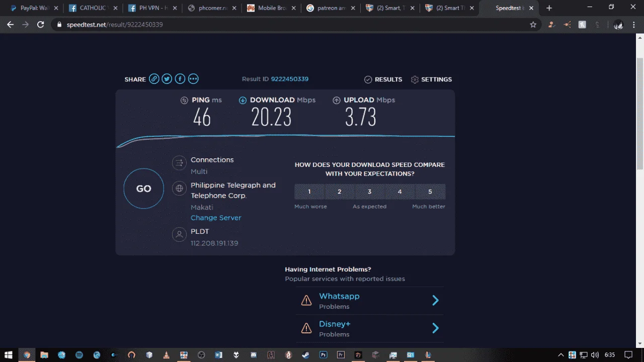Screen dimensions: 644x362
Task: Close the PayPal tab
Action: (x=55, y=8)
